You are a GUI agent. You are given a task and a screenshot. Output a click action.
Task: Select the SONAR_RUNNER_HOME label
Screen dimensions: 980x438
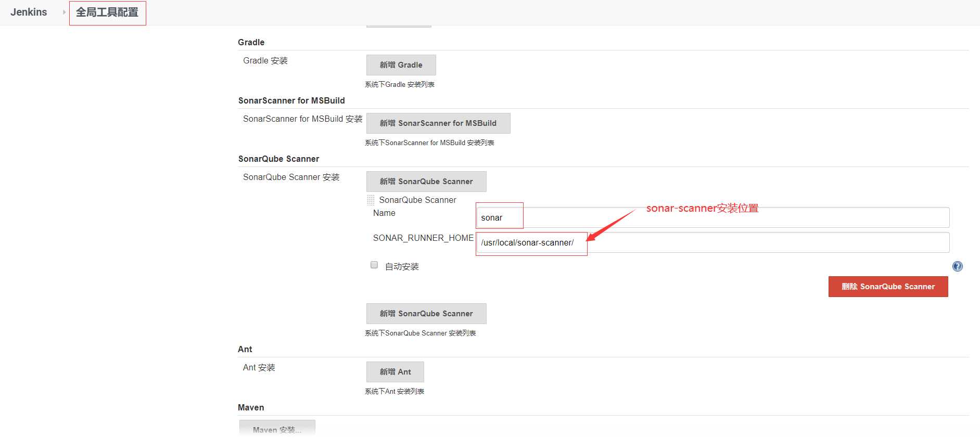[x=423, y=238]
